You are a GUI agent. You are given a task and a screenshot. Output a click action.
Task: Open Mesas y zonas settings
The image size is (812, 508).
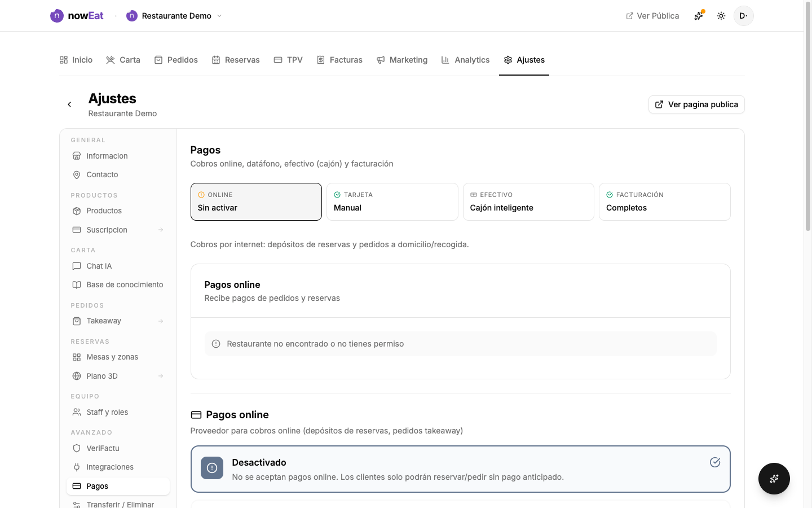click(118, 357)
